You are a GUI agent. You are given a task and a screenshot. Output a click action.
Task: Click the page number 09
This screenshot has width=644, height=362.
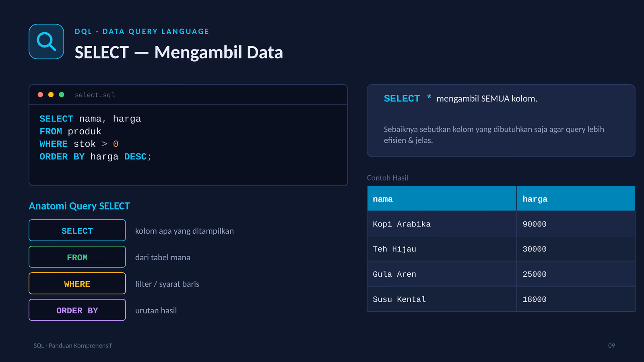(x=611, y=346)
